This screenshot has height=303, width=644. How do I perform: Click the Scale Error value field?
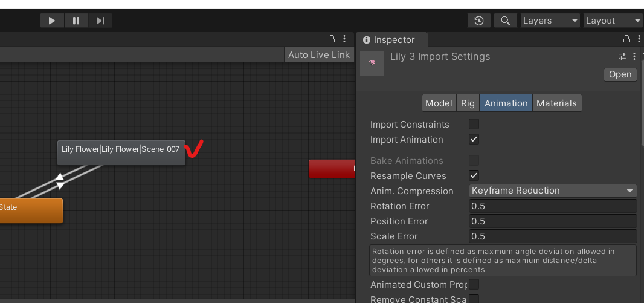pos(553,236)
